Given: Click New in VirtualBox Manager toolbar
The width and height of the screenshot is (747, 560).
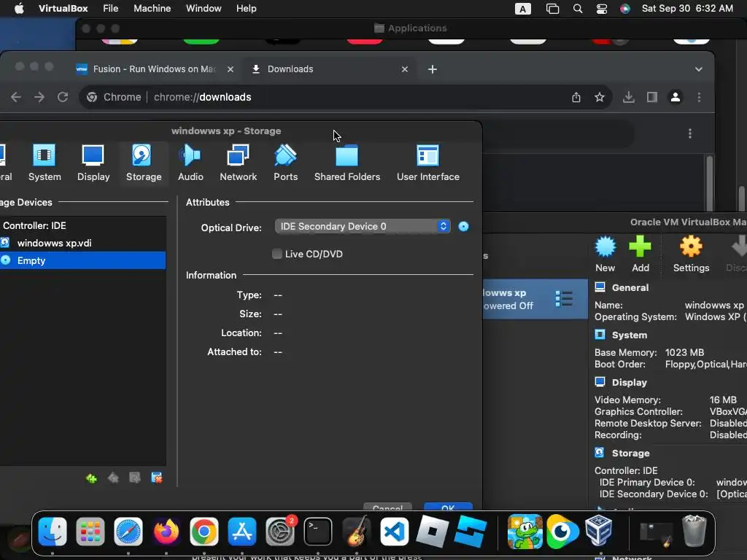Looking at the screenshot, I should click(x=605, y=254).
